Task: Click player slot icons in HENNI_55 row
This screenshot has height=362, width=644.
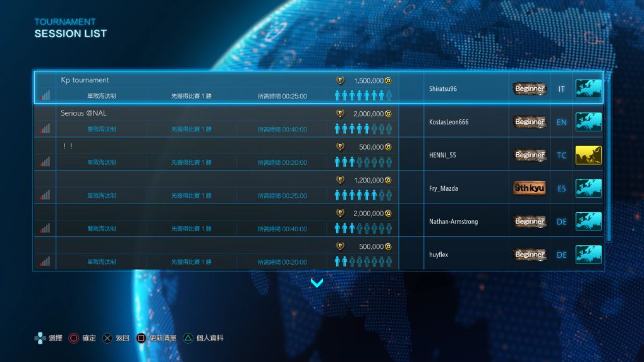Action: tap(363, 162)
